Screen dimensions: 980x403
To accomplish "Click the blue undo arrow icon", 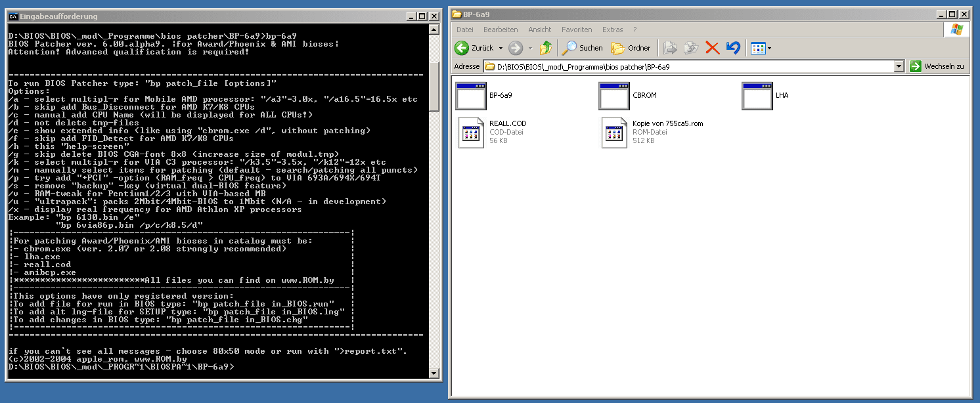I will click(734, 48).
